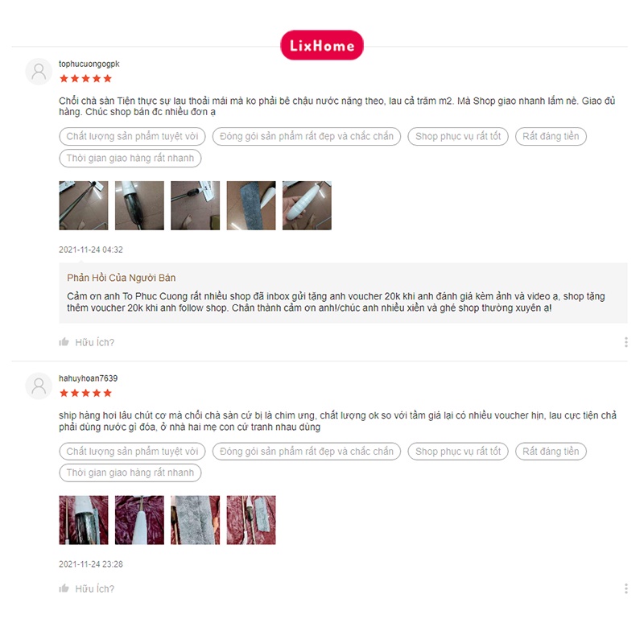The height and width of the screenshot is (644, 644).
Task: Open the username hahuyhoan7639
Action: pos(89,378)
